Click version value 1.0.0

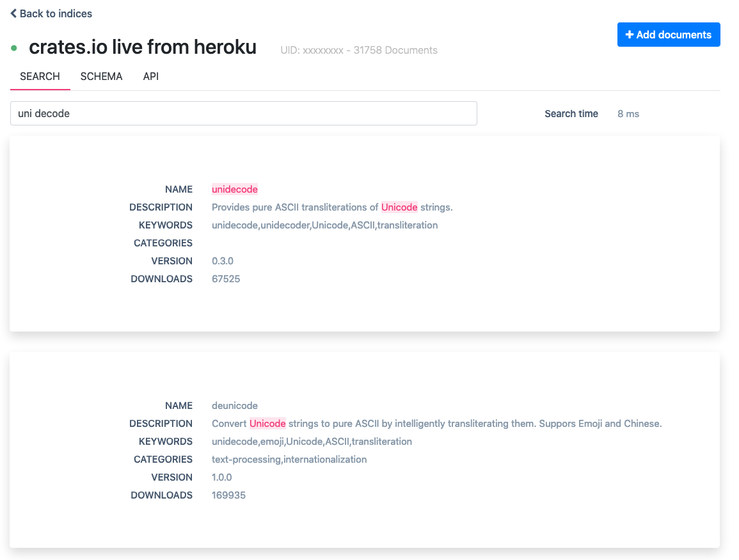(x=222, y=477)
